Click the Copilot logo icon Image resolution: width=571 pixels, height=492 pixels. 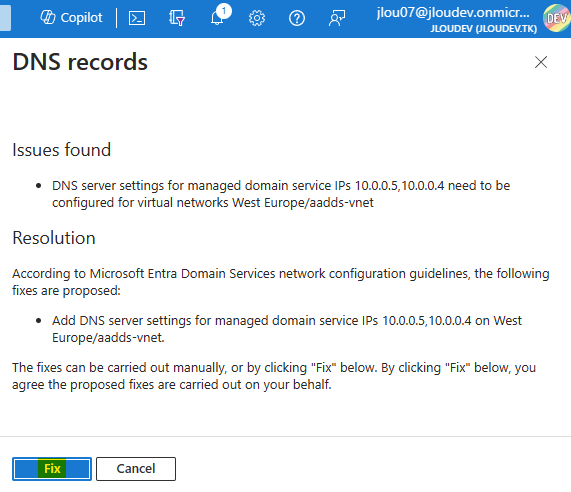pos(48,17)
